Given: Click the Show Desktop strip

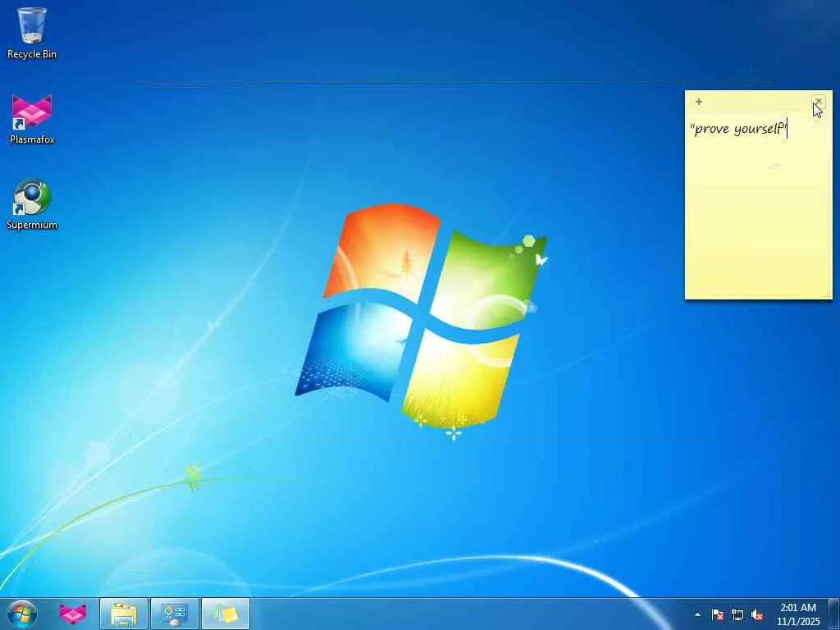Looking at the screenshot, I should pos(834,614).
